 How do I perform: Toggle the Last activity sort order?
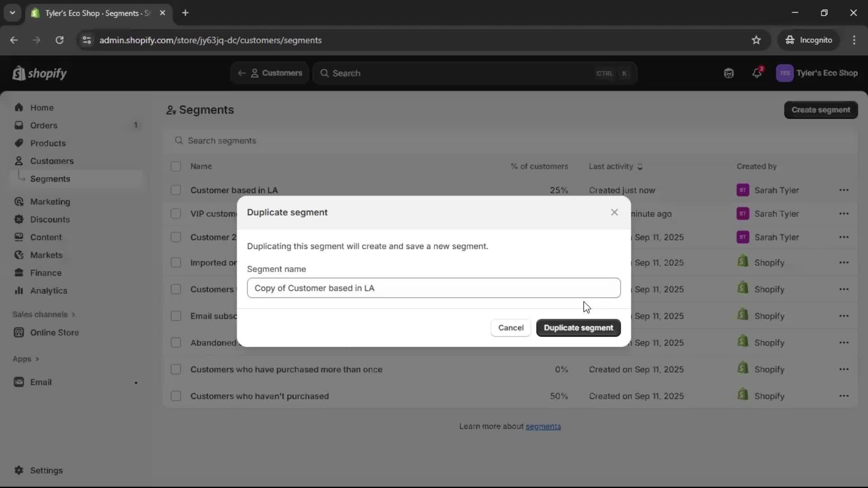tap(640, 167)
